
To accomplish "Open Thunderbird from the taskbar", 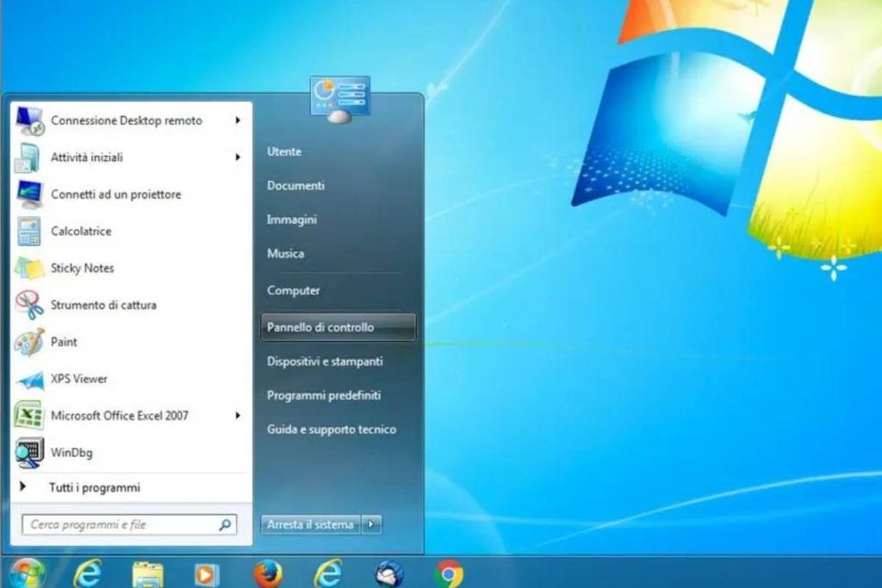I will [389, 574].
